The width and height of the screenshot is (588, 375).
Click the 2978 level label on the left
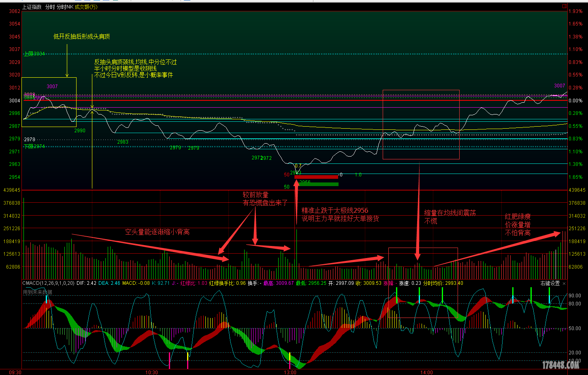pyautogui.click(x=30, y=140)
